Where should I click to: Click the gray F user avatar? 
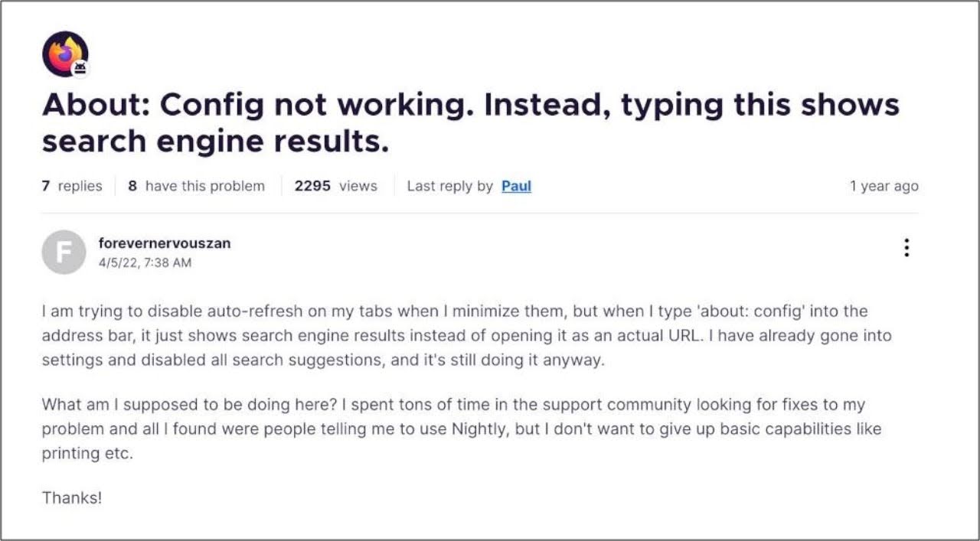tap(64, 252)
